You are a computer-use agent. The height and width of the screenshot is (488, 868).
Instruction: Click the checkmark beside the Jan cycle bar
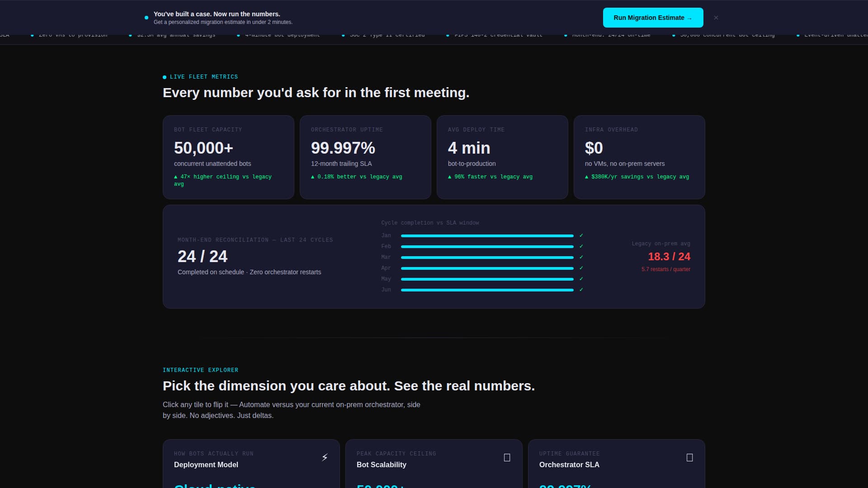coord(581,235)
